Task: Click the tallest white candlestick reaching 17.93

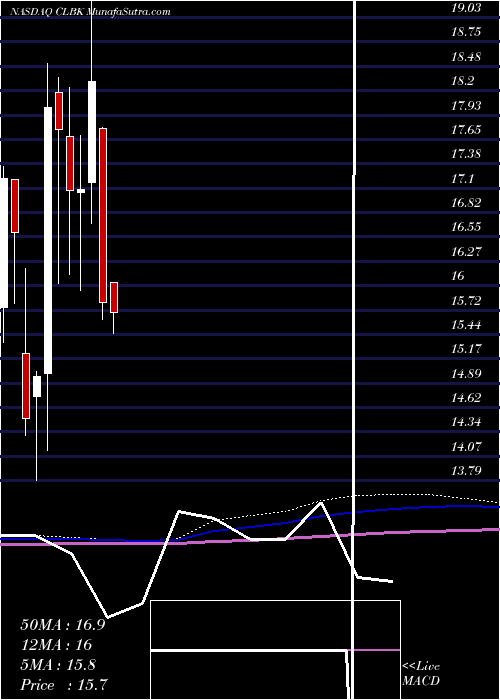Action: click(x=48, y=240)
